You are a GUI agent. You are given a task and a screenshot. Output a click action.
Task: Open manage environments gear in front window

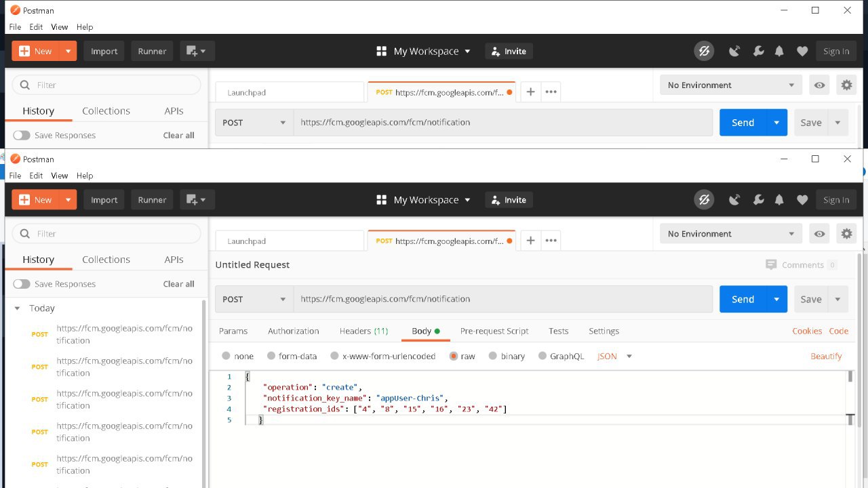point(846,234)
